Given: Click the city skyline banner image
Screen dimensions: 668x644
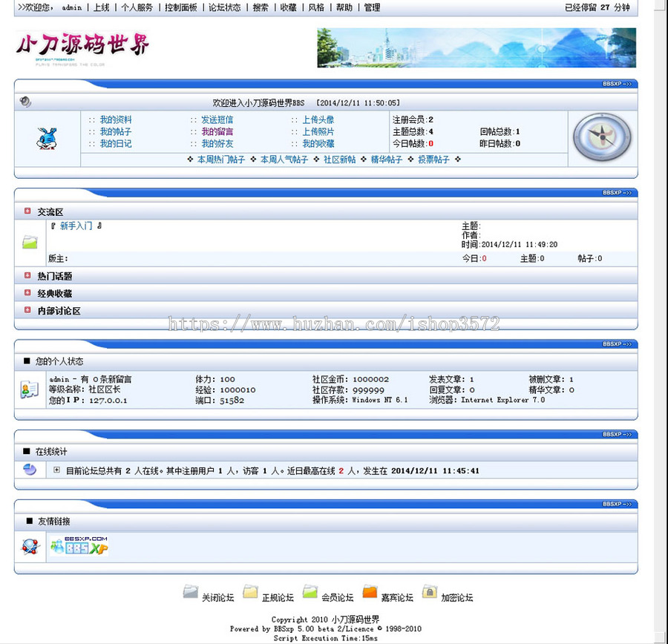Looking at the screenshot, I should click(x=477, y=47).
